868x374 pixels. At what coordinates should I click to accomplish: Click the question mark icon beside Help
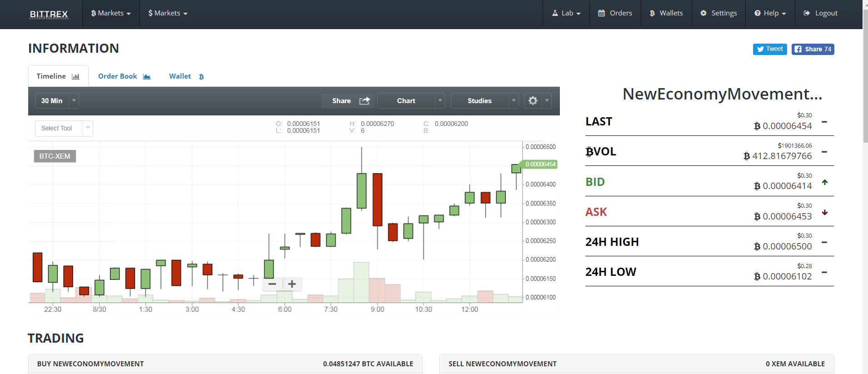758,13
